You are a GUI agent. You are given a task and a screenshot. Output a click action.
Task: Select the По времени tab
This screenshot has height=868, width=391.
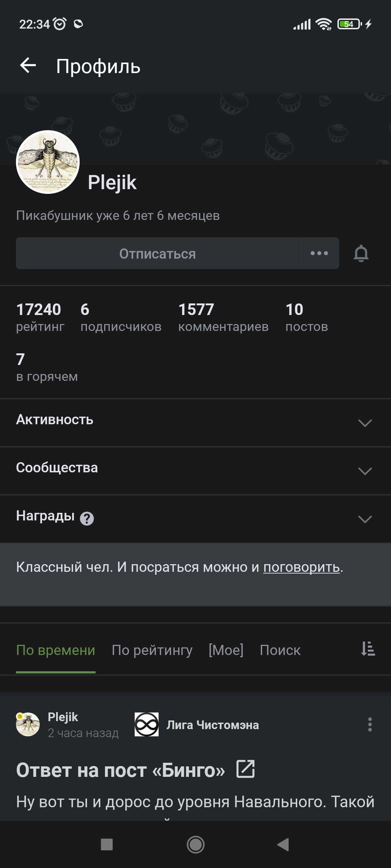[x=56, y=650]
